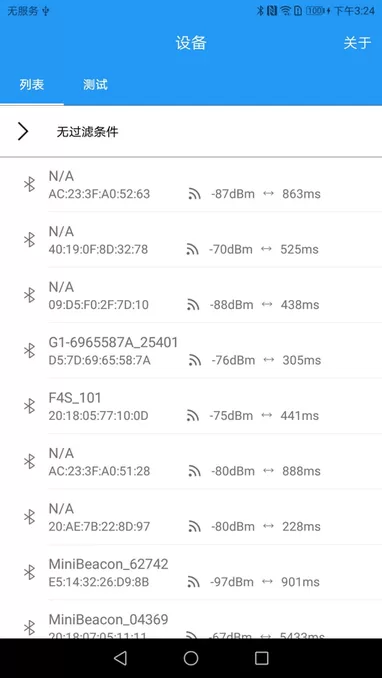
Task: Open device MiniBeacon_04369
Action: click(x=191, y=622)
